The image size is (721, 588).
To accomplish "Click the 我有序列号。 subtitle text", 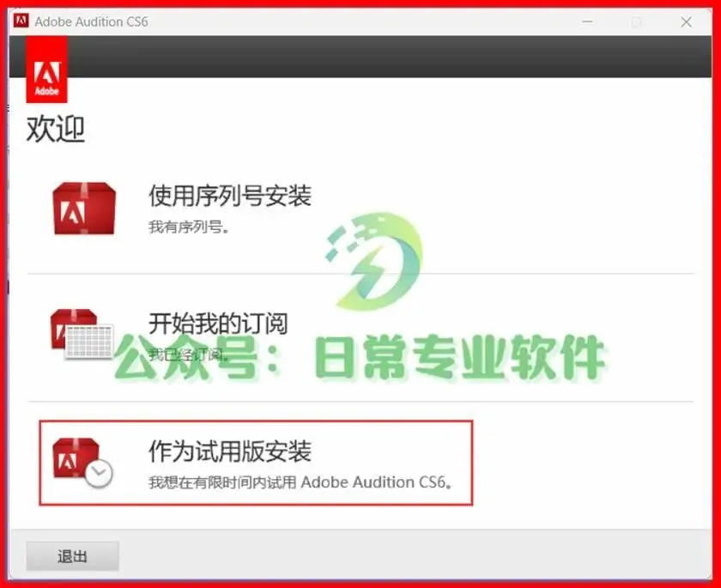I will (189, 227).
